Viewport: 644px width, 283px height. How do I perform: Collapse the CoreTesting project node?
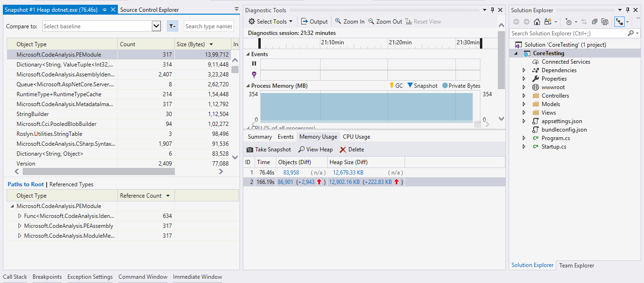tap(515, 53)
